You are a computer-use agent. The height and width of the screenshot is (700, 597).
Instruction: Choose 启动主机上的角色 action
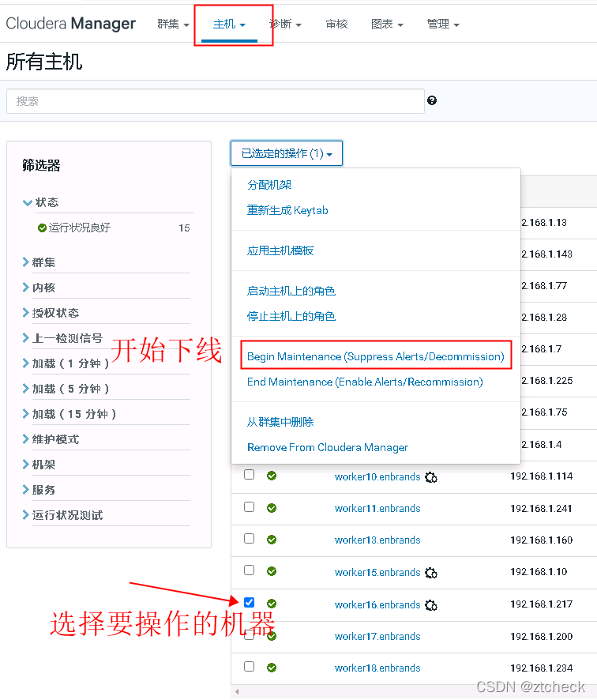point(291,291)
